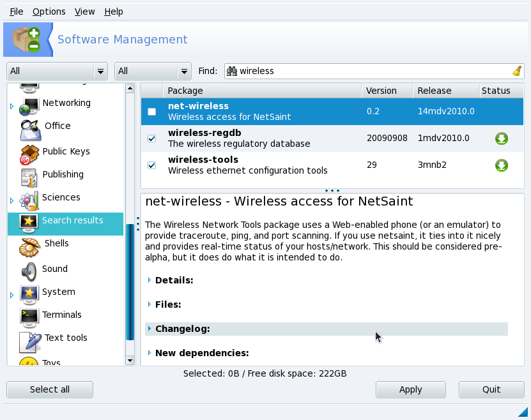Uncheck the wireless-tools package checkbox
Viewport: 531px width, 420px height.
(151, 165)
